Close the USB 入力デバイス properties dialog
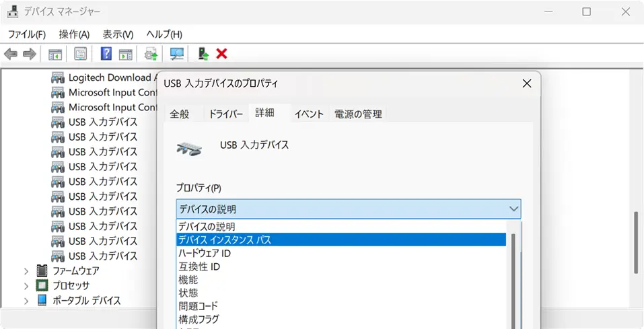644x329 pixels. tap(527, 84)
